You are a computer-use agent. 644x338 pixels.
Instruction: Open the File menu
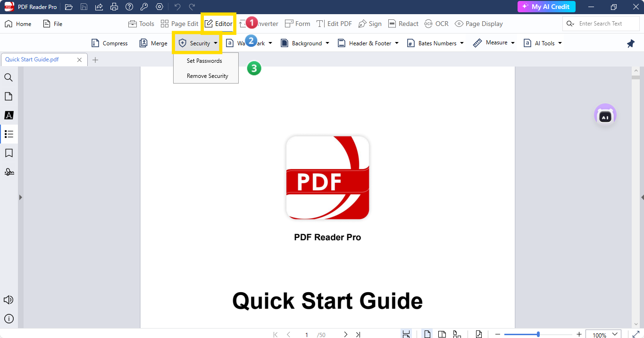52,24
